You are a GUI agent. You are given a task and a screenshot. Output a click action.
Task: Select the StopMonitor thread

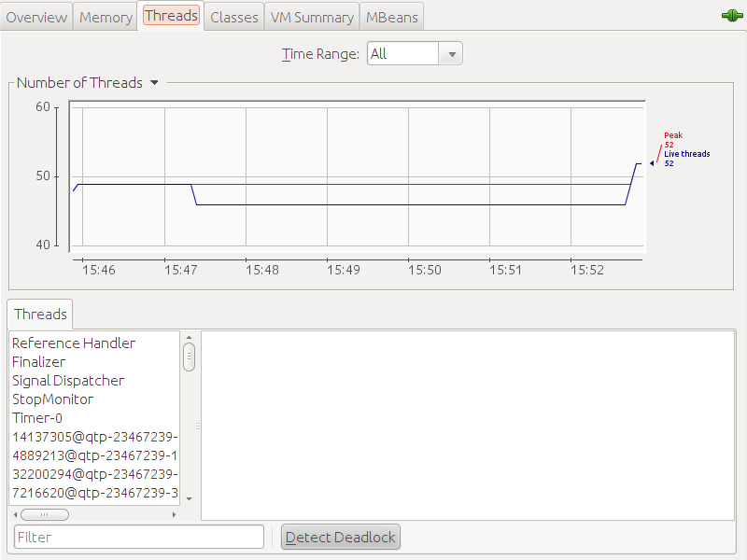[53, 399]
